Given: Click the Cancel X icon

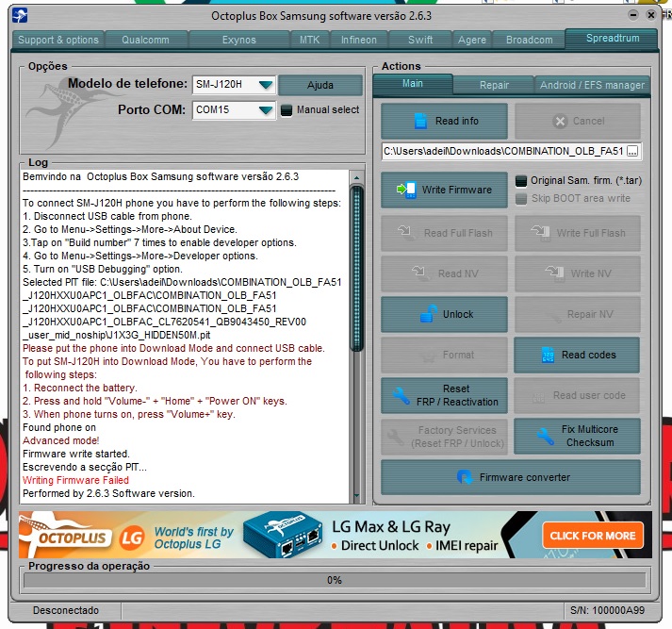Looking at the screenshot, I should pos(560,122).
